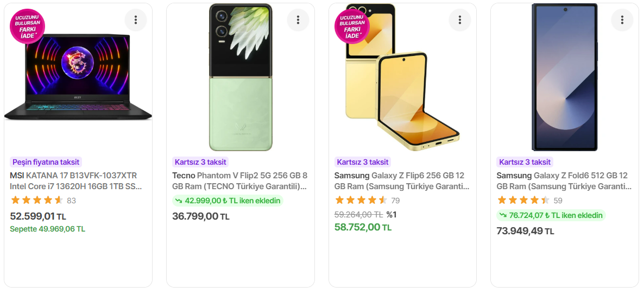Click pink price-match badge on Z Flip6

coord(352,26)
